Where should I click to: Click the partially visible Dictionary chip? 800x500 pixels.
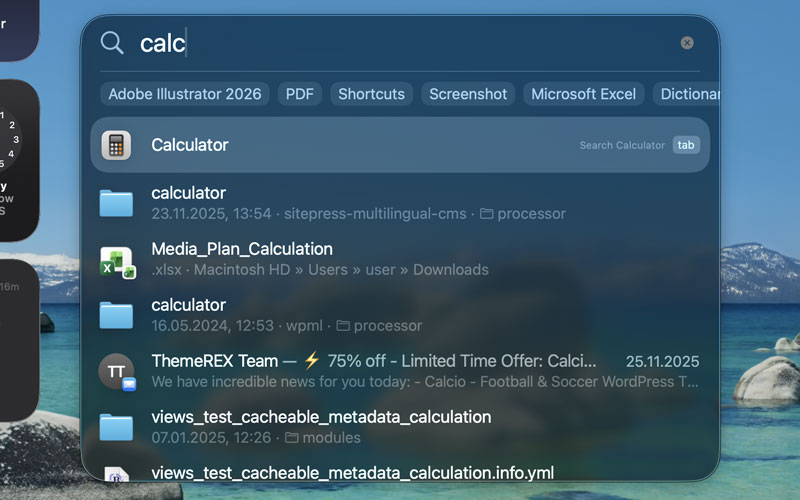690,94
